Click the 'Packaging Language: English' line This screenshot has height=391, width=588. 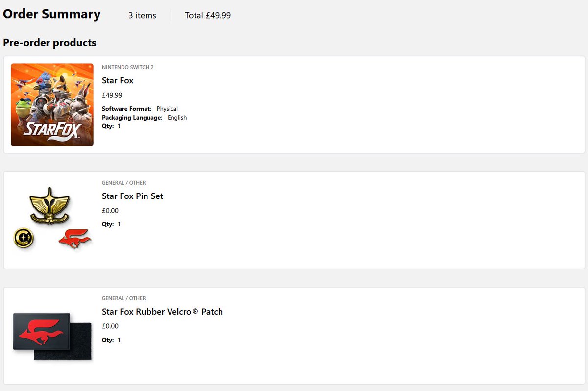pyautogui.click(x=144, y=118)
